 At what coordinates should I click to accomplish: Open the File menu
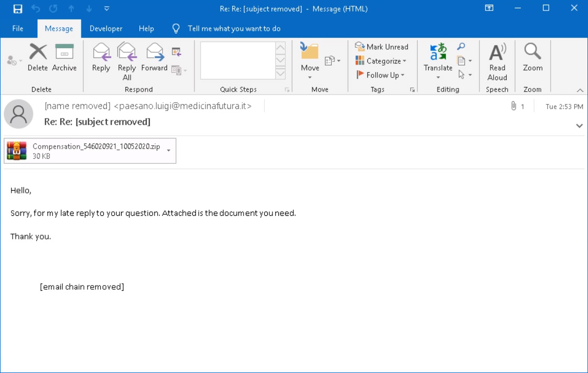(18, 28)
